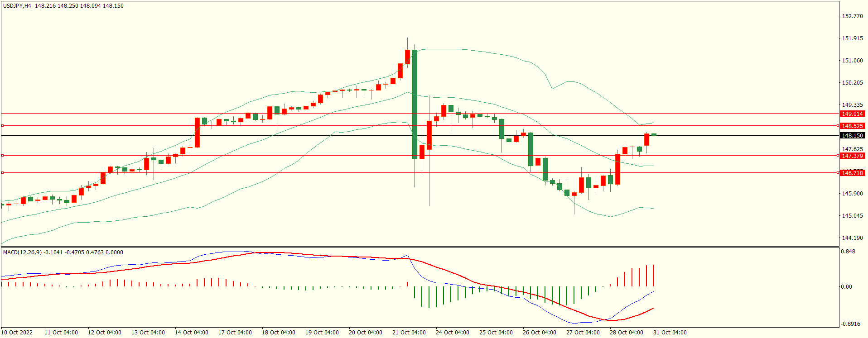Click the last red MACD histogram bar
This screenshot has height=338, width=868.
[x=654, y=276]
